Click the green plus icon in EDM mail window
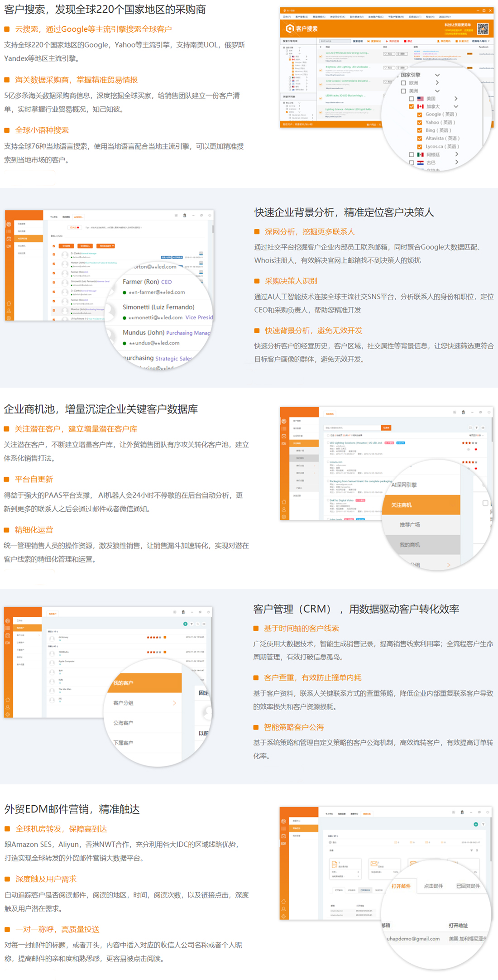The height and width of the screenshot is (980, 498). pos(476,824)
